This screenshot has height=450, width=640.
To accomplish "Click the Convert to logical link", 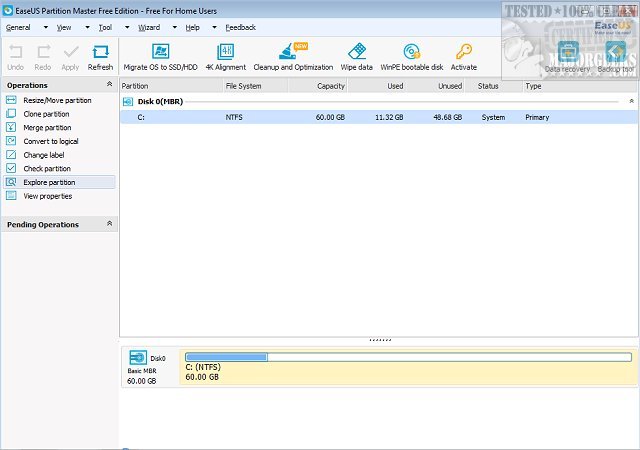I will [x=51, y=141].
